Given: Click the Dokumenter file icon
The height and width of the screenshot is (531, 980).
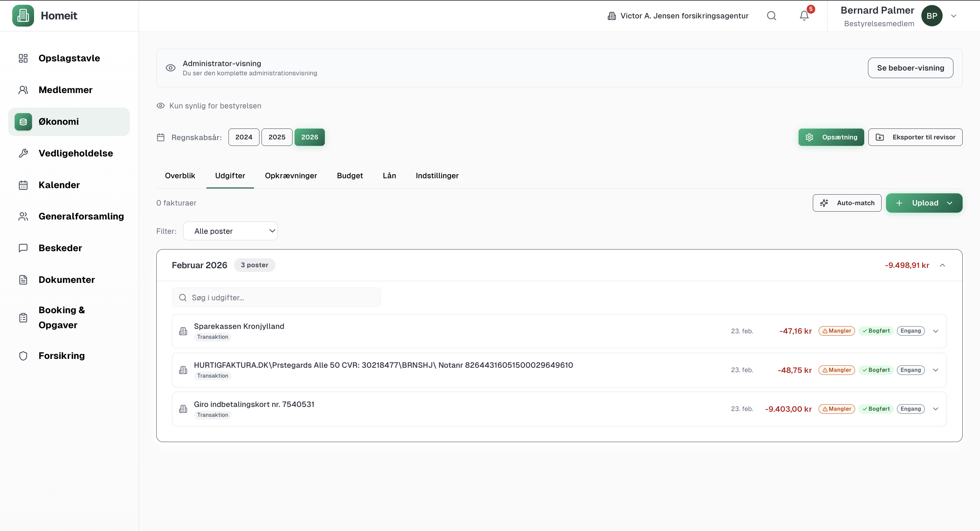Looking at the screenshot, I should (x=23, y=280).
